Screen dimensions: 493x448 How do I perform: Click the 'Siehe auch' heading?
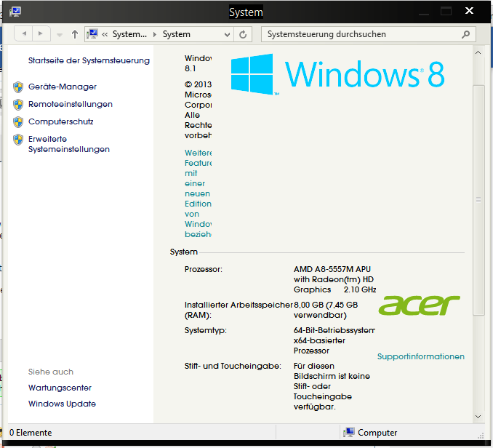51,372
